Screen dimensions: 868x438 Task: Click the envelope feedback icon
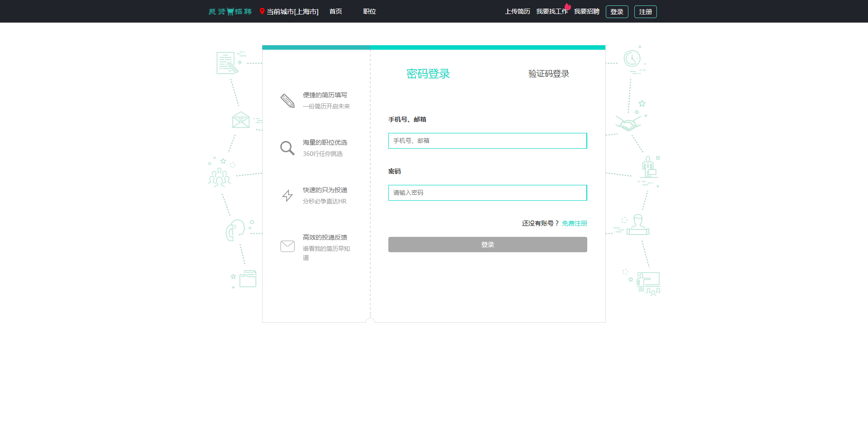[x=288, y=246]
